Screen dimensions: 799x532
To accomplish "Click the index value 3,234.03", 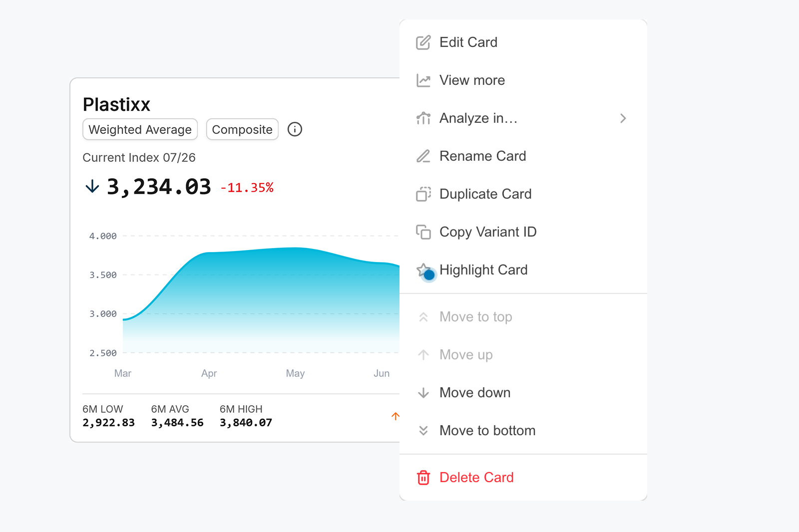I will (159, 187).
